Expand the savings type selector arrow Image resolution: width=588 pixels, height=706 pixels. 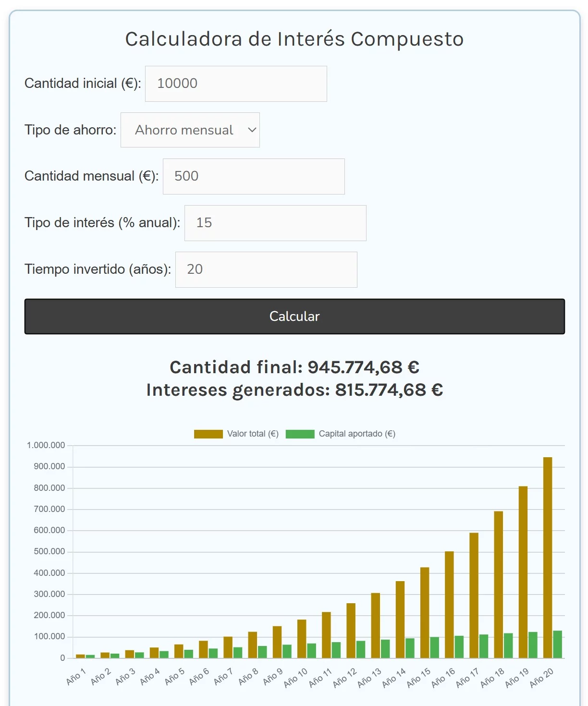pyautogui.click(x=251, y=130)
